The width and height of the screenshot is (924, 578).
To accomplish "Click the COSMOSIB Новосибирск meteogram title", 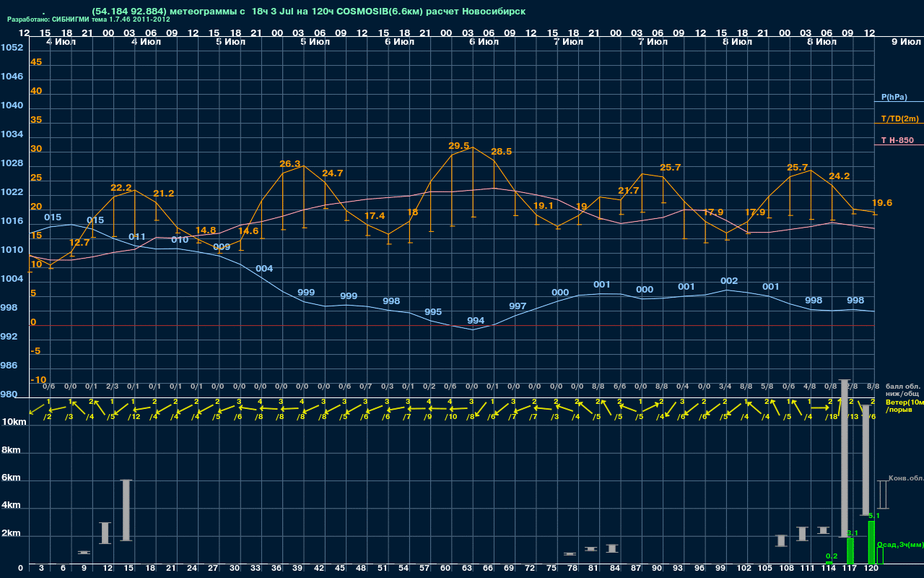I will [308, 12].
